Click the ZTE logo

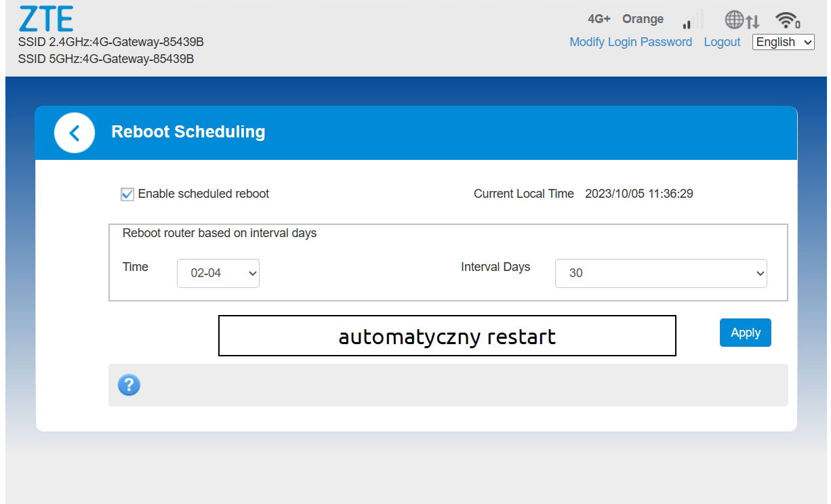point(45,19)
